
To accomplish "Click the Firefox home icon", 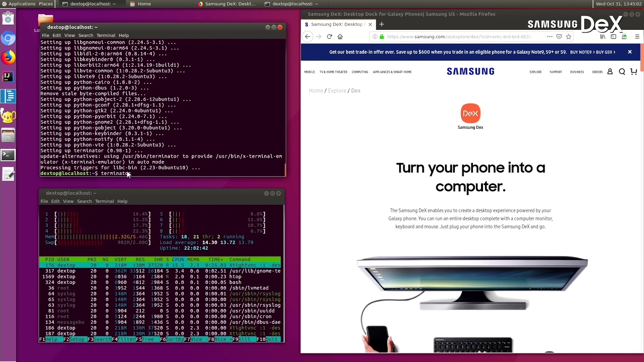I will pos(340,37).
